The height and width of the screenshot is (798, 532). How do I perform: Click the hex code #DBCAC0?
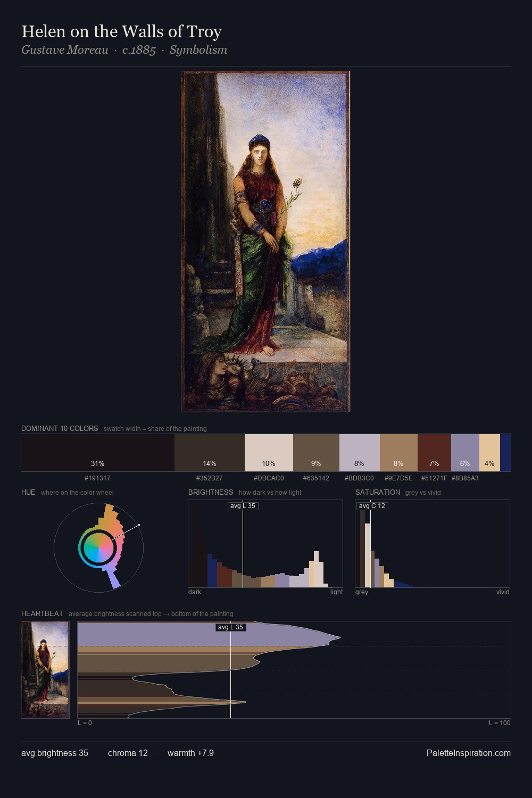click(x=269, y=478)
